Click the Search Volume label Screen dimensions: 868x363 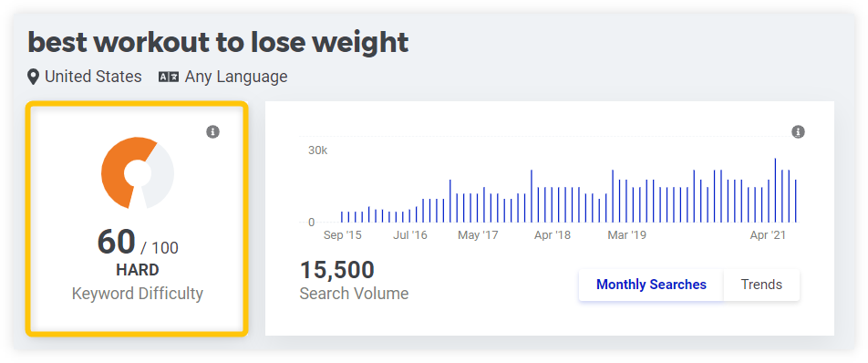[355, 294]
